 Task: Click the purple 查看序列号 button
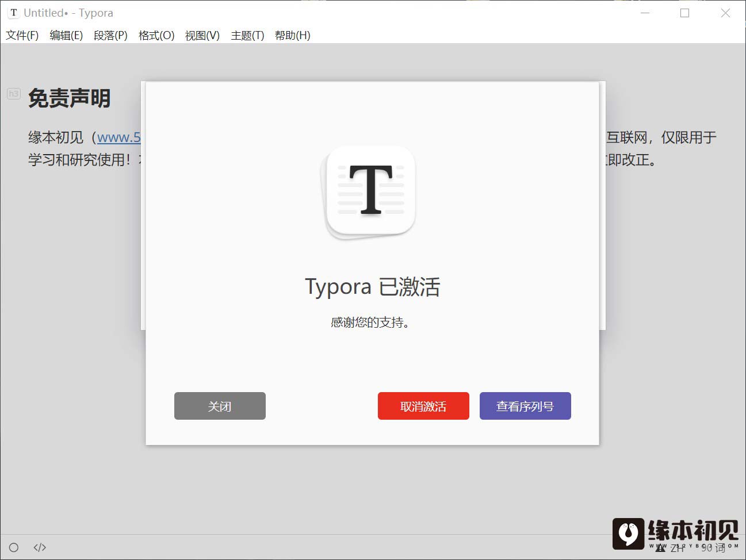click(x=525, y=406)
